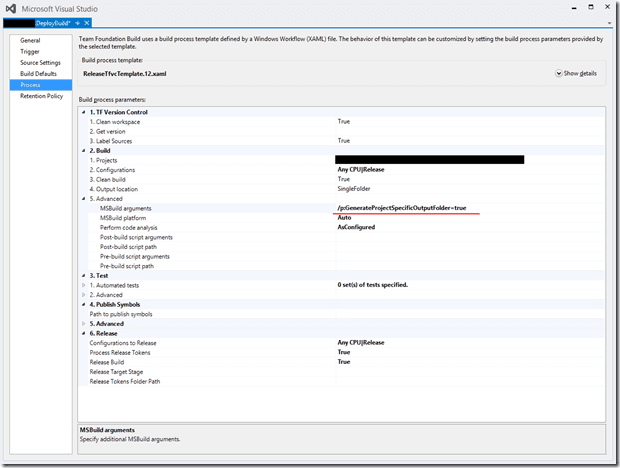The width and height of the screenshot is (620, 468).
Task: Select Path to publish symbols row
Action: (342, 314)
